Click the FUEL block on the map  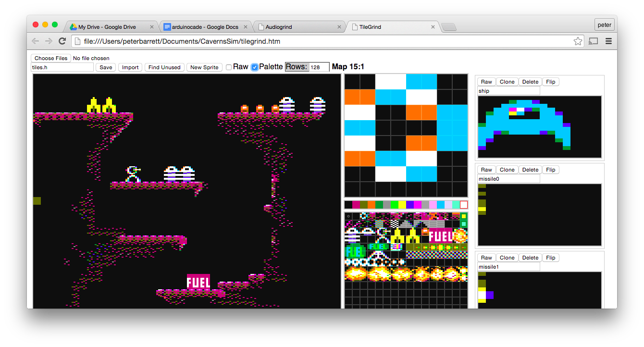pos(198,282)
